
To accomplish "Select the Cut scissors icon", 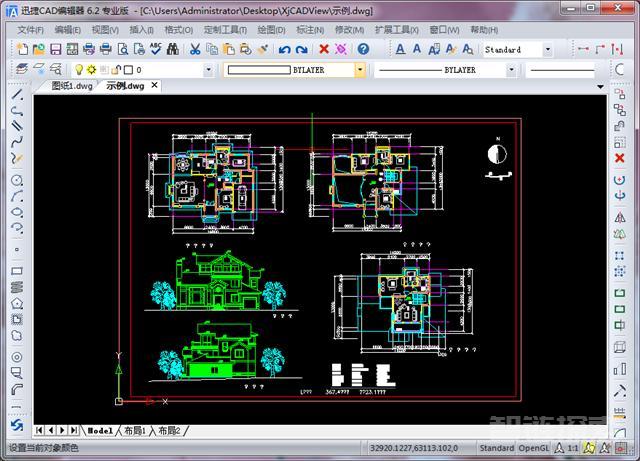I will [x=195, y=49].
